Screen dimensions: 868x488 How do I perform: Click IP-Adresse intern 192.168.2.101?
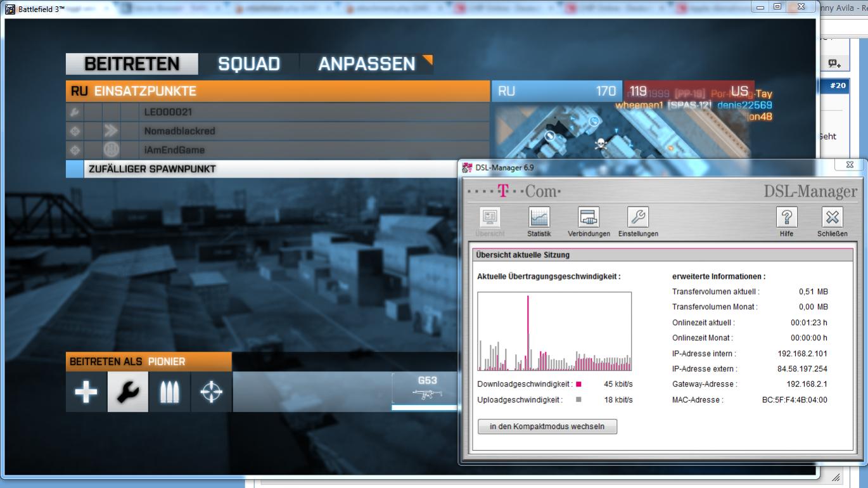pyautogui.click(x=802, y=354)
